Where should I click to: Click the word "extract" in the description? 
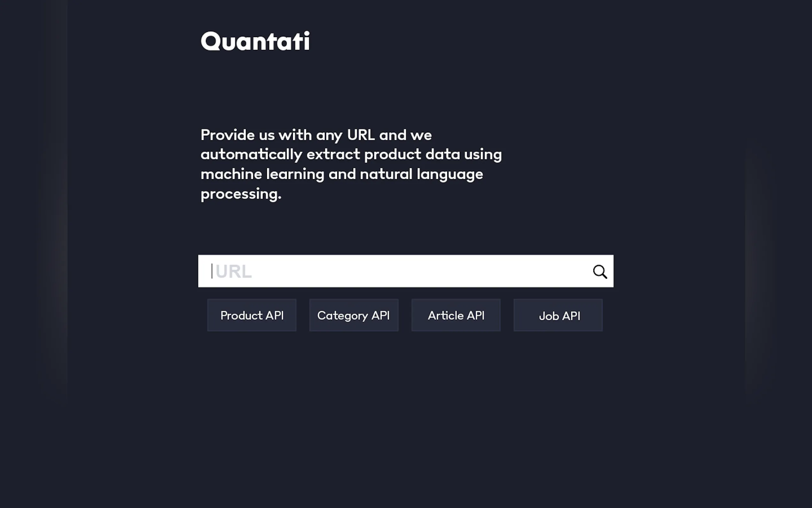(333, 155)
